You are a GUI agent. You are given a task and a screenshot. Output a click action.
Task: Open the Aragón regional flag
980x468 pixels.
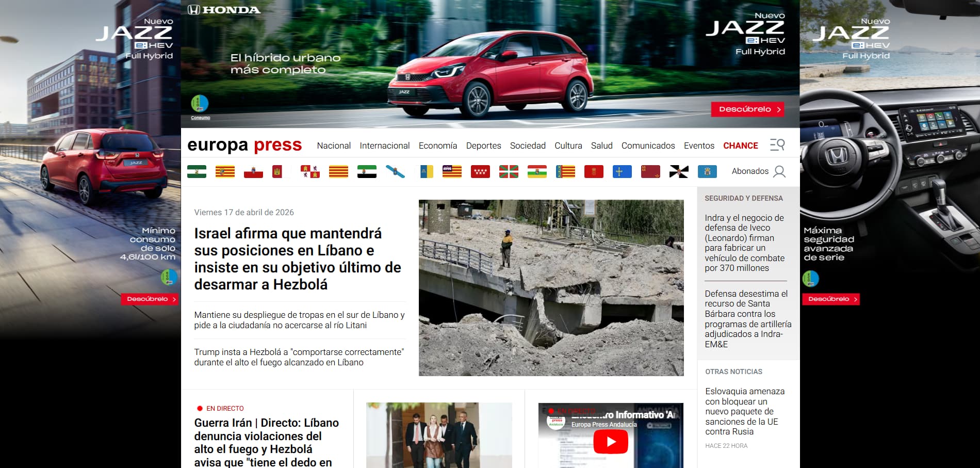point(225,171)
